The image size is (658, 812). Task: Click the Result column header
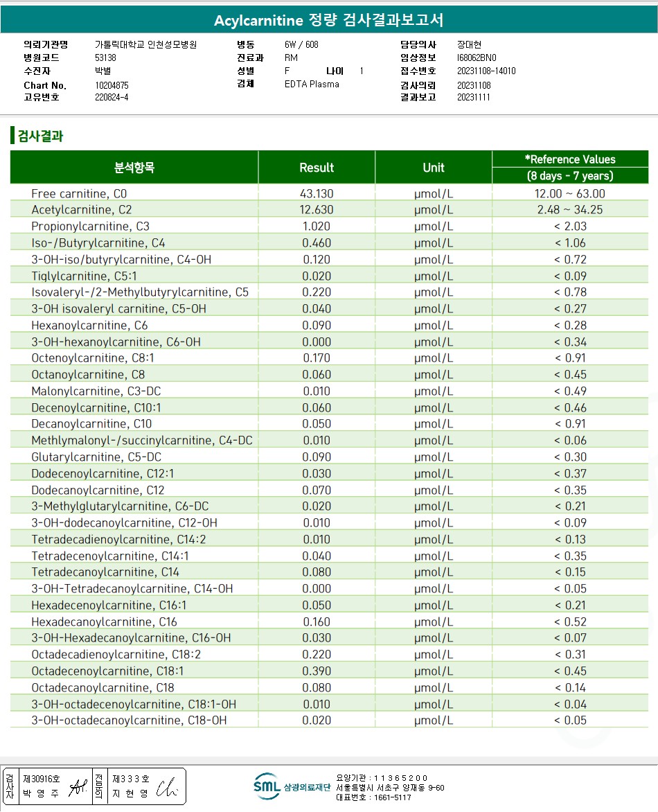[x=317, y=167]
